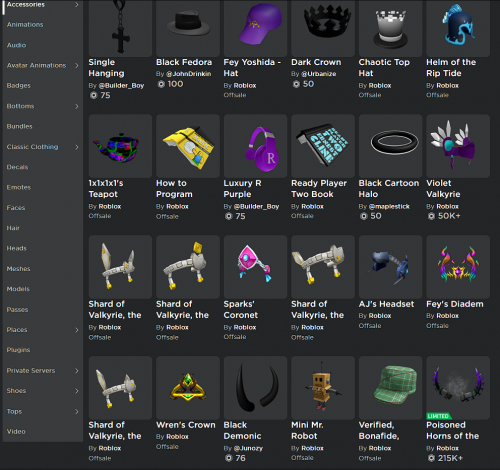Select the Luxury R Purple headphones image

pos(255,146)
